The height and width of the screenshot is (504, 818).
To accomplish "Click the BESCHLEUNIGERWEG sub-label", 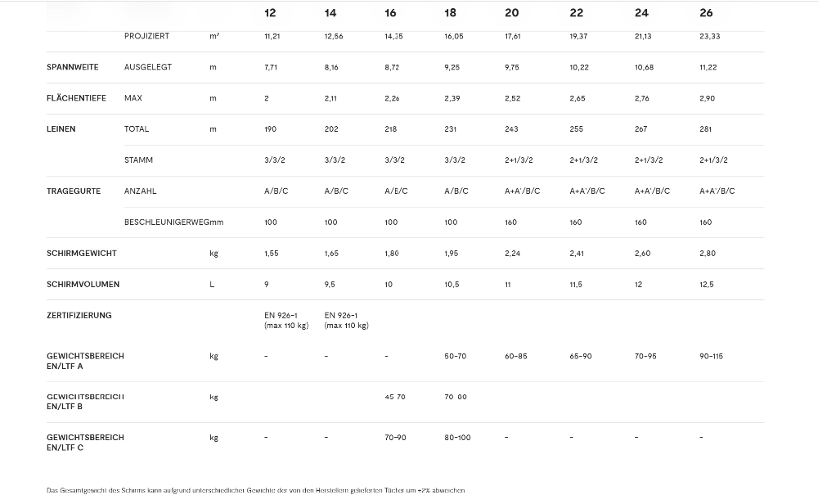I will (x=167, y=223).
